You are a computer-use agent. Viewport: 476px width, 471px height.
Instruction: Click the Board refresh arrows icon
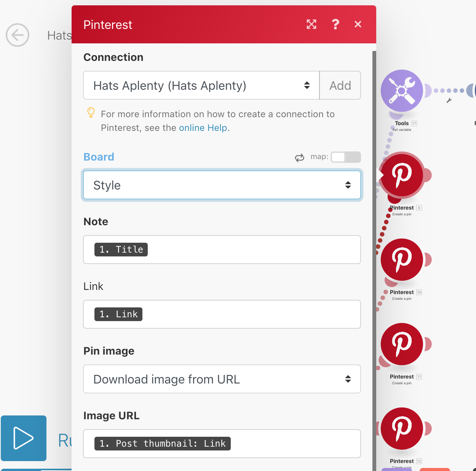point(300,158)
